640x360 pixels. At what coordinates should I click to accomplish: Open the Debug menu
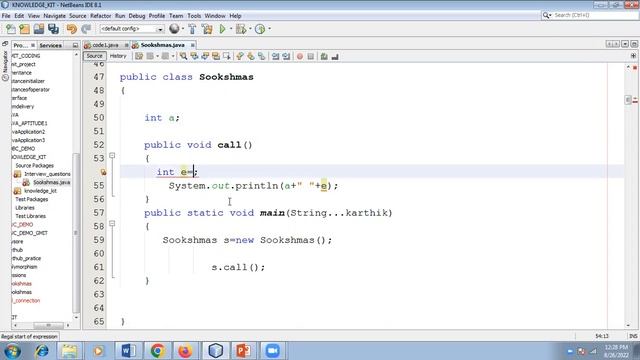coord(137,16)
